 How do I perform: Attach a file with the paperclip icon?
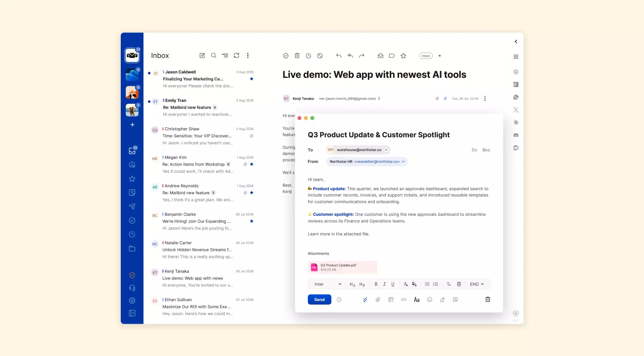tap(378, 300)
